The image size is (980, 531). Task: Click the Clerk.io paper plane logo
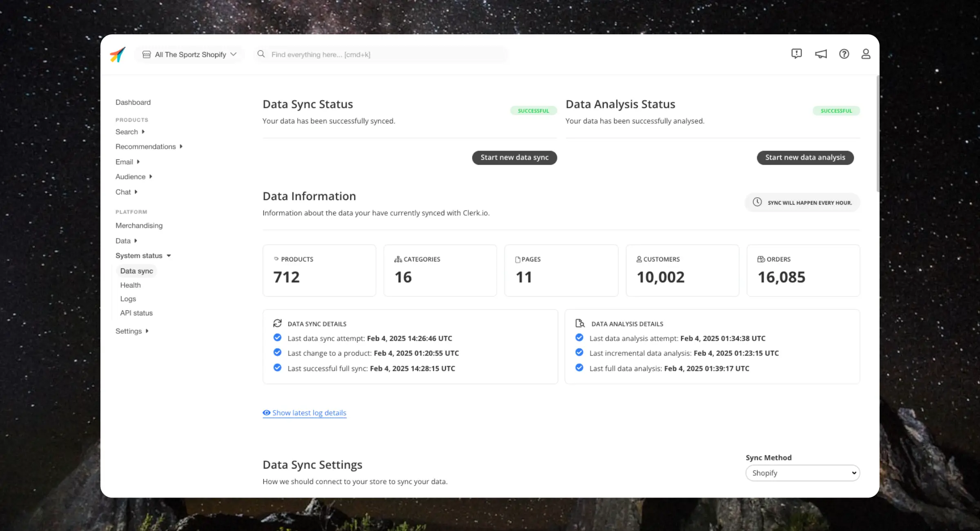point(118,54)
